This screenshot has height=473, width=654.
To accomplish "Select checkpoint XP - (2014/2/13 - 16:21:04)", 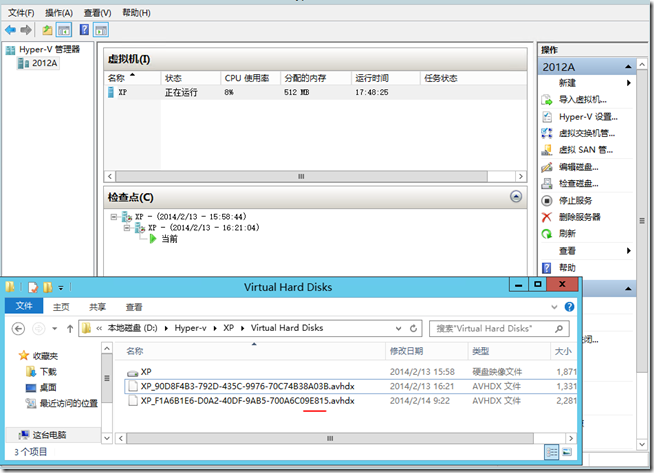I will click(x=204, y=228).
